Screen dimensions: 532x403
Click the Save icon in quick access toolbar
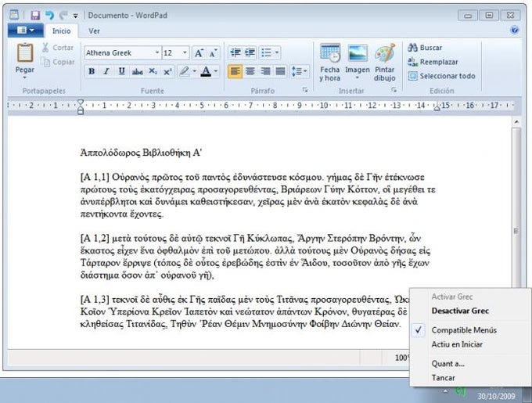tap(35, 16)
